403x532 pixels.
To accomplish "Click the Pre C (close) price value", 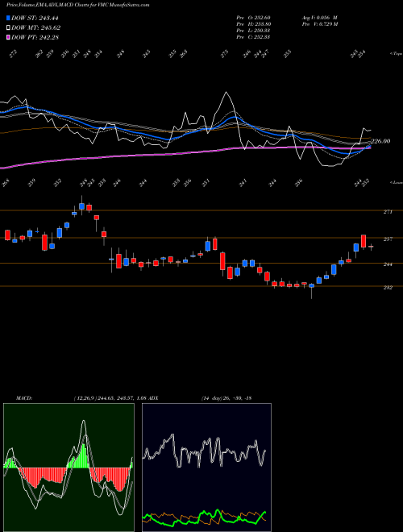I will [253, 37].
